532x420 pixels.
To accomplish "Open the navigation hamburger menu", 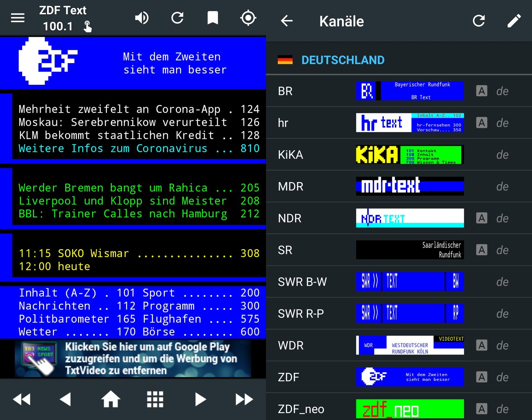I will point(18,18).
